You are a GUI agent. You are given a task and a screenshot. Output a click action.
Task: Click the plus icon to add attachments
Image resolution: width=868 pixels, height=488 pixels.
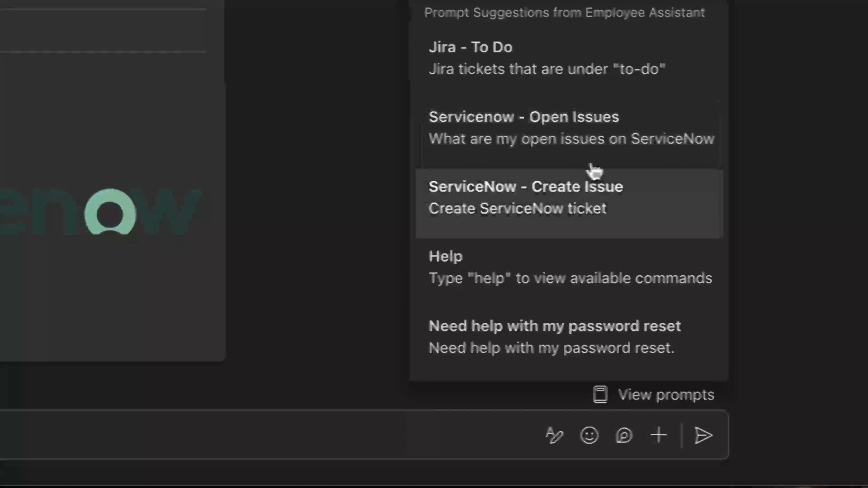point(658,435)
